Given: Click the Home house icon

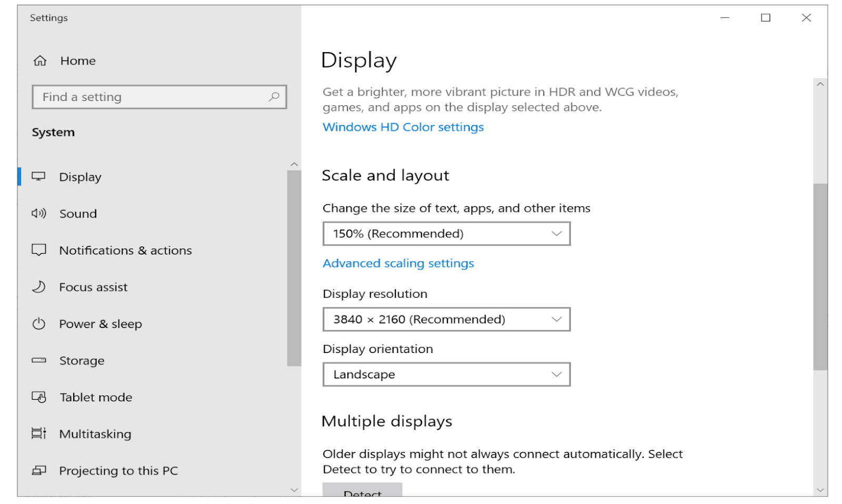Looking at the screenshot, I should [39, 61].
